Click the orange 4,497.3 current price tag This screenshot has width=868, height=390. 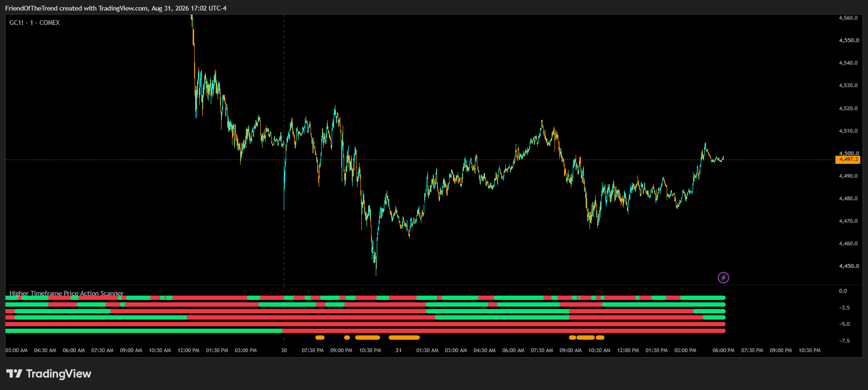(x=848, y=160)
